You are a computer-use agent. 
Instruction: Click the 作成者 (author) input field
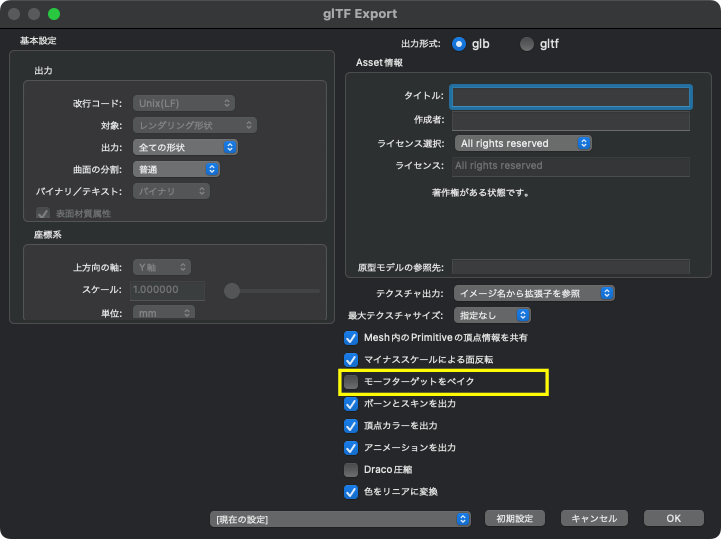[x=571, y=121]
